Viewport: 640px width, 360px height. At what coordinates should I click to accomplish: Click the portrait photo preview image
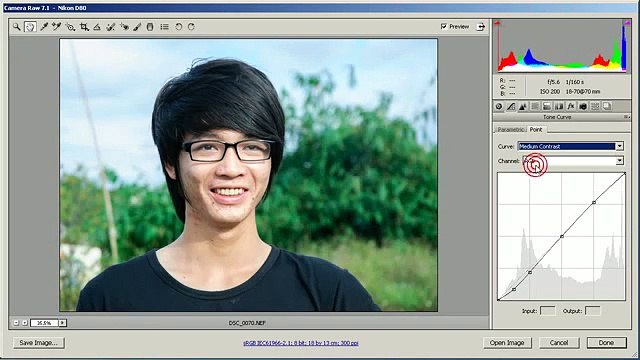point(249,175)
